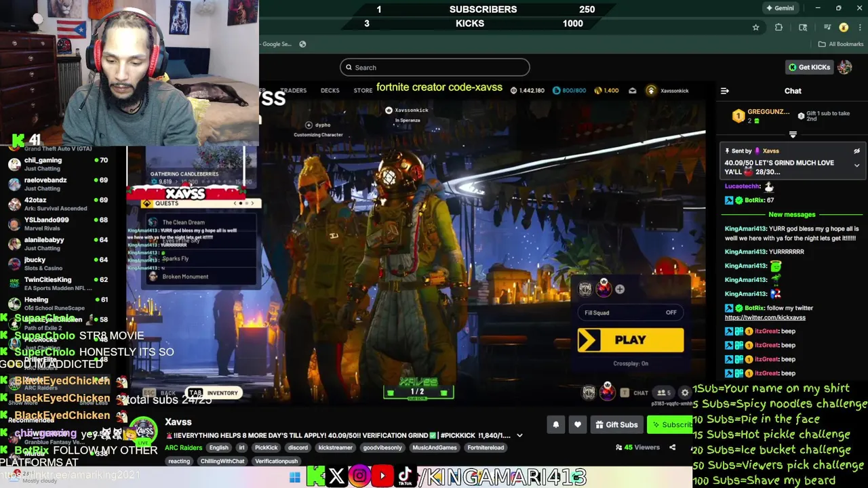This screenshot has width=868, height=488.
Task: Click the MusicAndGames tag
Action: click(434, 447)
